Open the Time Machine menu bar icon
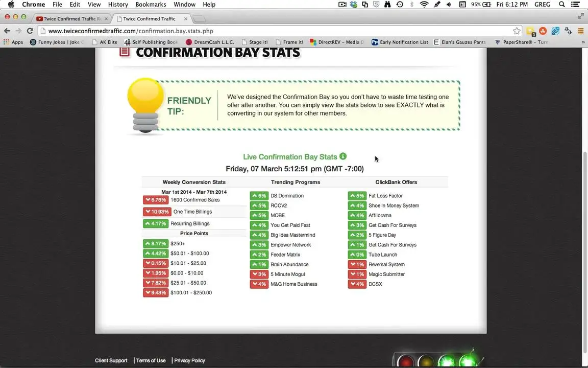 point(399,5)
